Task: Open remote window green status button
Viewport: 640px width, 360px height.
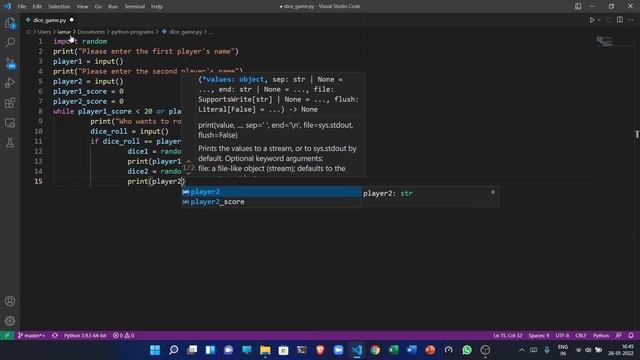Action: pyautogui.click(x=7, y=336)
